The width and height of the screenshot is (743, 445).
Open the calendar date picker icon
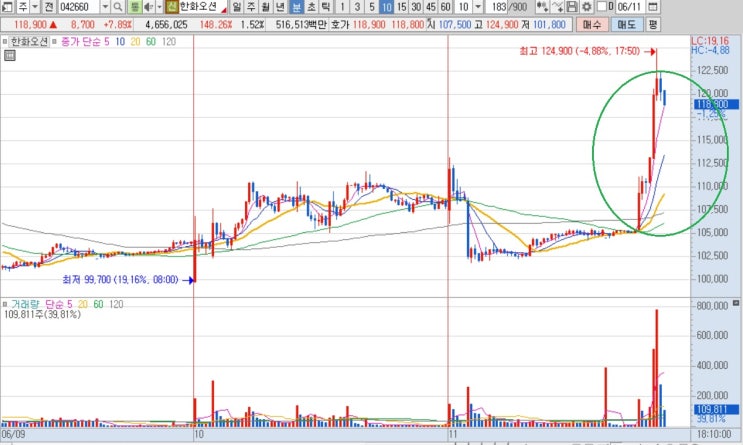click(x=653, y=7)
